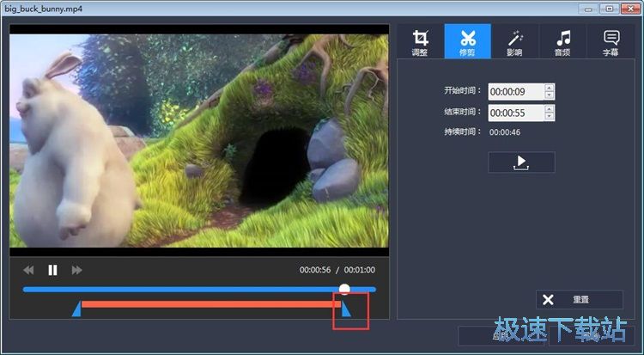Minimize the video editor window
This screenshot has height=355, width=644.
point(588,9)
